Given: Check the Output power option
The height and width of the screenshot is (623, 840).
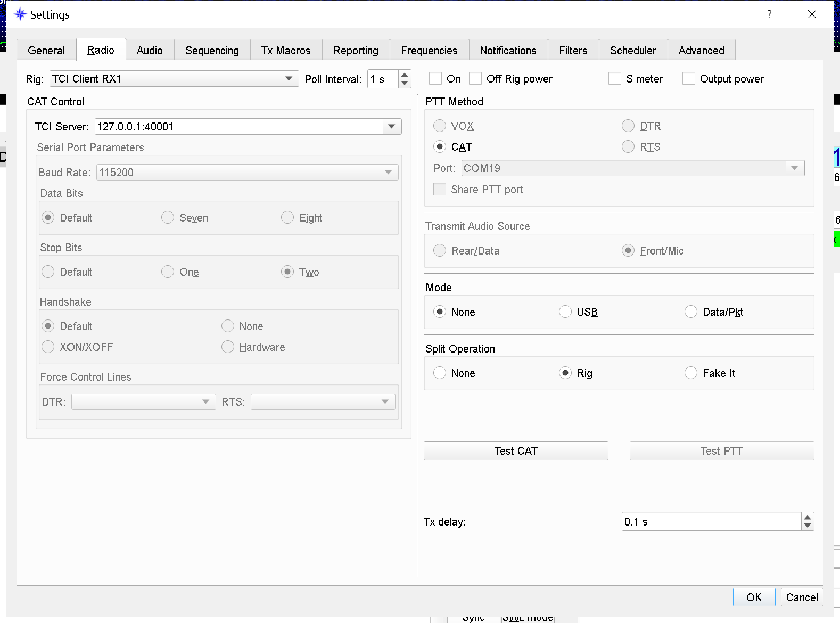Looking at the screenshot, I should click(x=689, y=79).
